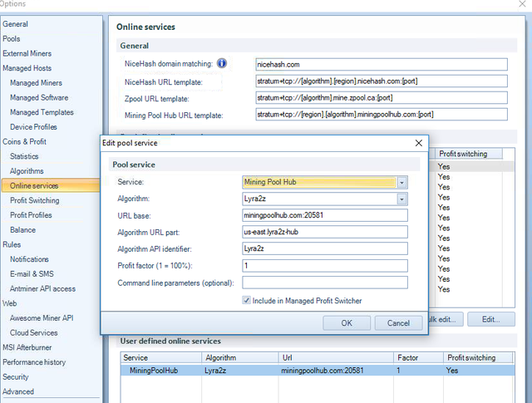Viewport: 532px width, 403px height.
Task: Select MiningPoolHub row in user defined services
Action: click(x=318, y=371)
